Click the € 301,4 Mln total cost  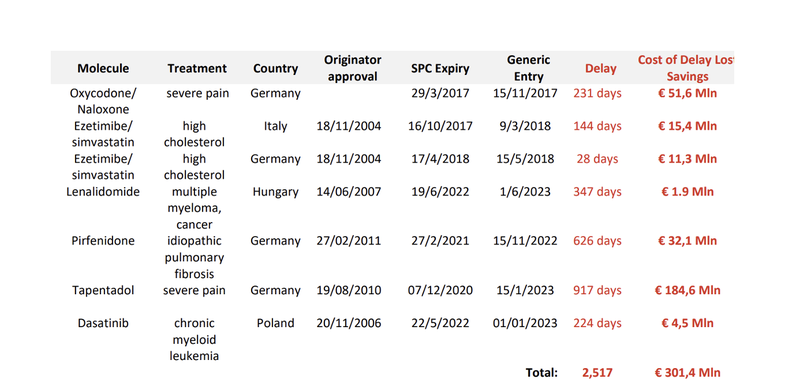point(687,373)
